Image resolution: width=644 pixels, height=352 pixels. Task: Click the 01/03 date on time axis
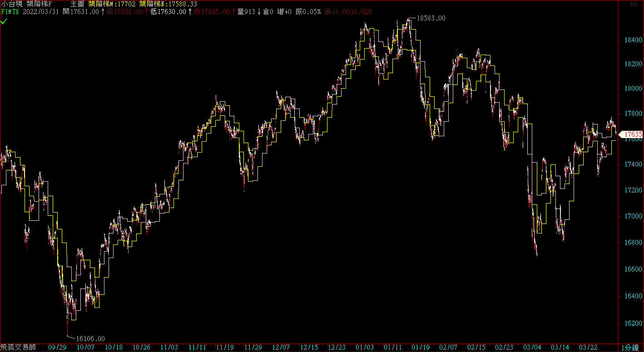pyautogui.click(x=365, y=347)
